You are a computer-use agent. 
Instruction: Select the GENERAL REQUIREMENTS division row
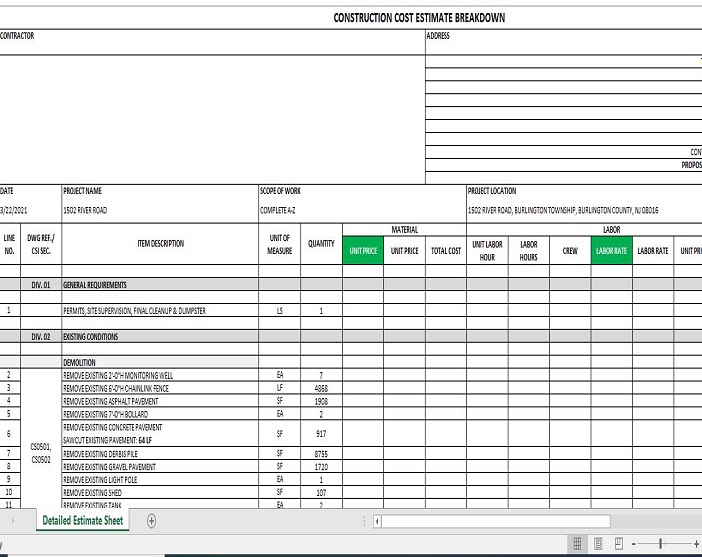[160, 285]
